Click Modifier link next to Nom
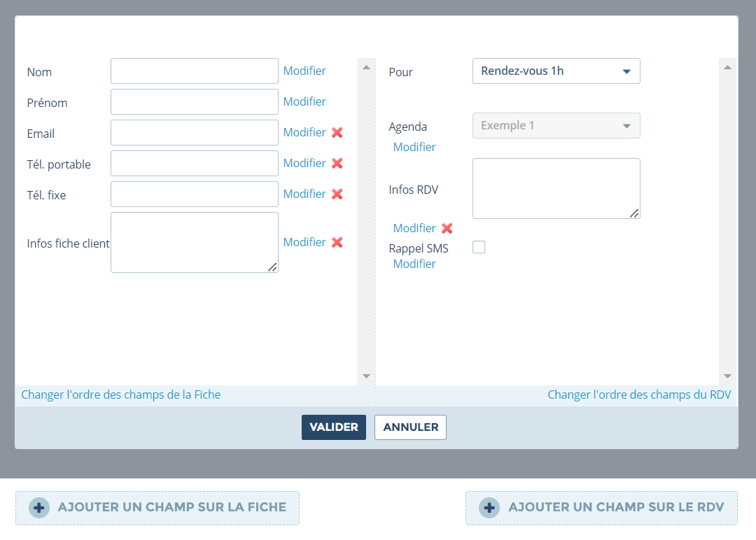Image resolution: width=756 pixels, height=540 pixels. tap(304, 71)
